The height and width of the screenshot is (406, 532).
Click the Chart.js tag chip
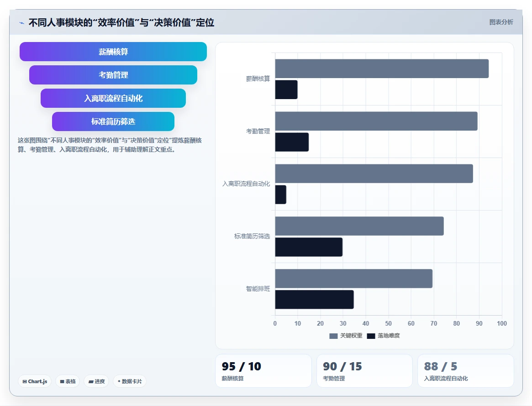point(35,381)
